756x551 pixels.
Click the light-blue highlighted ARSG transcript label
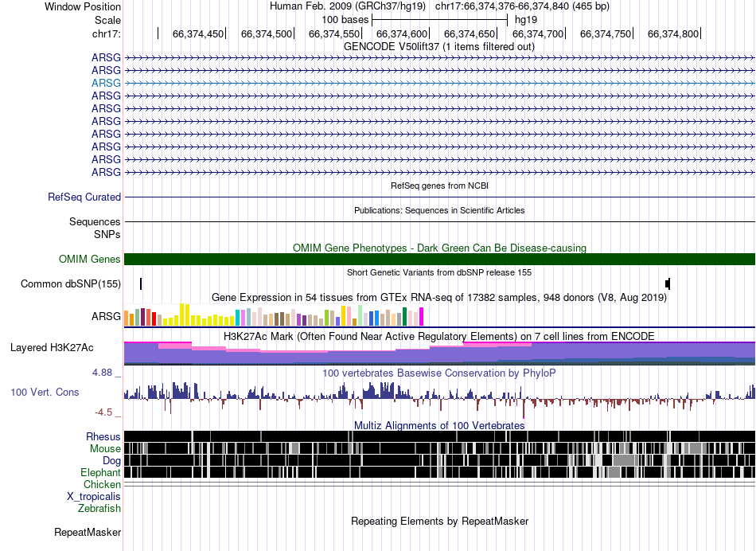[106, 83]
